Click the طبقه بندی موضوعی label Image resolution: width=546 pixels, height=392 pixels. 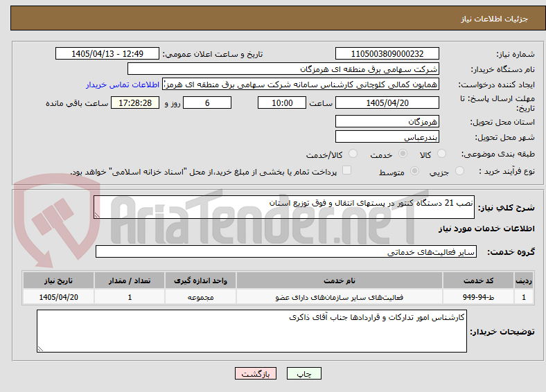click(x=498, y=154)
